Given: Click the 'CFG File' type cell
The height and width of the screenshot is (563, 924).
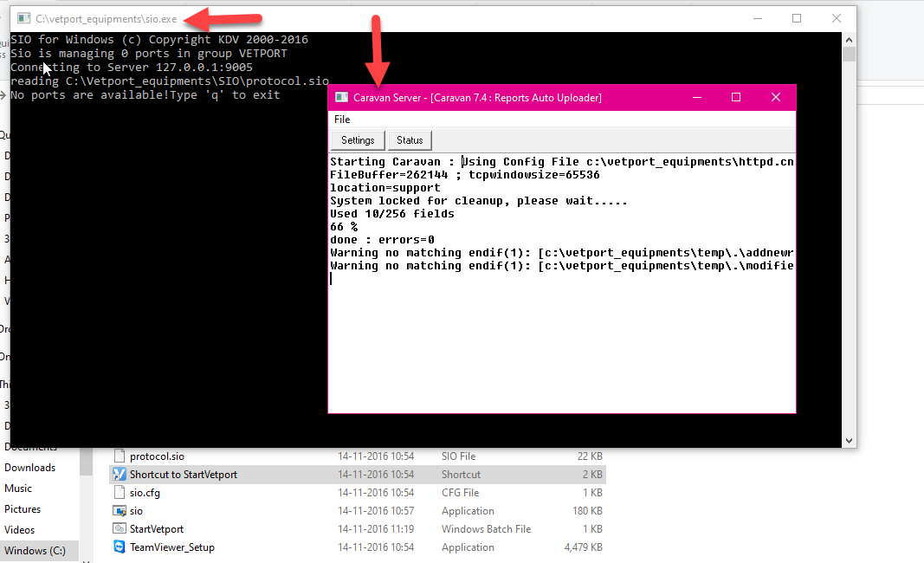Looking at the screenshot, I should point(460,493).
